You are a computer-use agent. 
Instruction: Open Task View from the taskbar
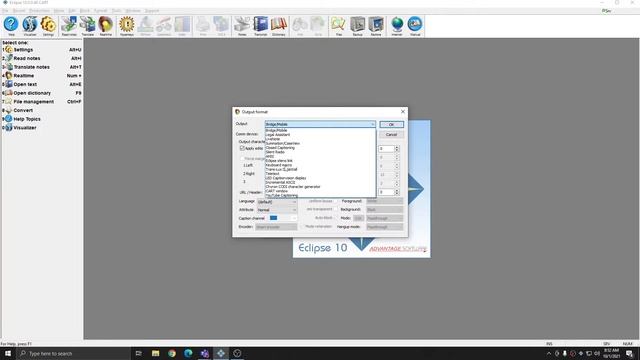pyautogui.click(x=139, y=353)
